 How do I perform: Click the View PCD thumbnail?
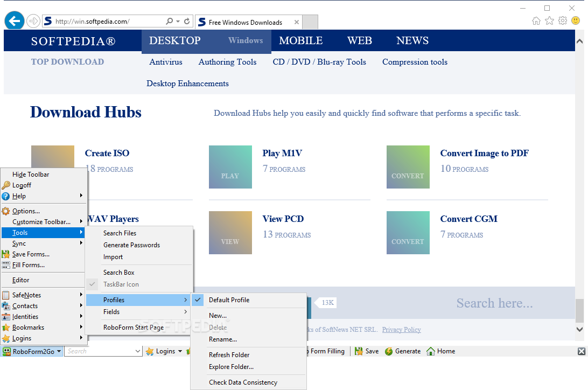click(230, 233)
